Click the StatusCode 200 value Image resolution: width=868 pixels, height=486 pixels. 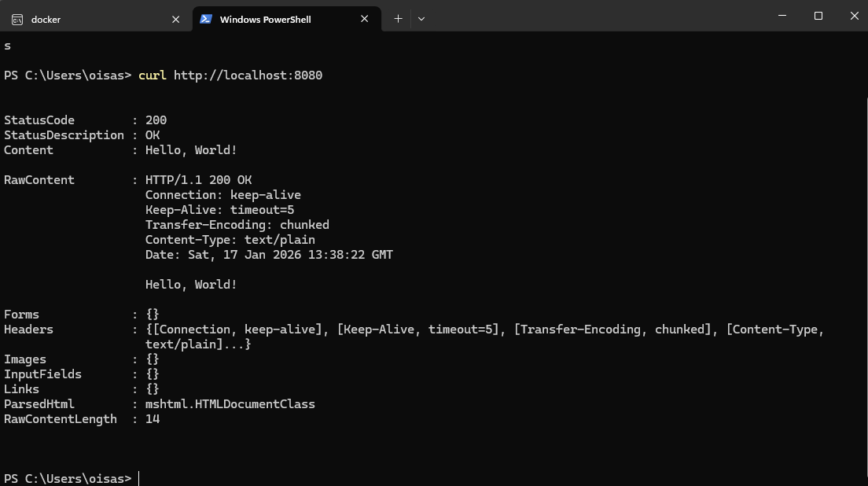154,120
